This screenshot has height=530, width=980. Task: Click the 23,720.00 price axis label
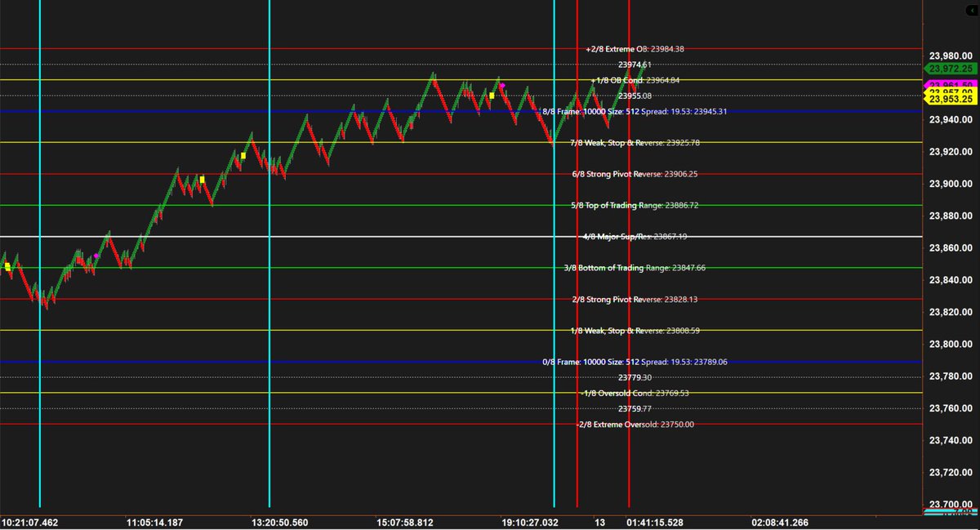[x=949, y=472]
